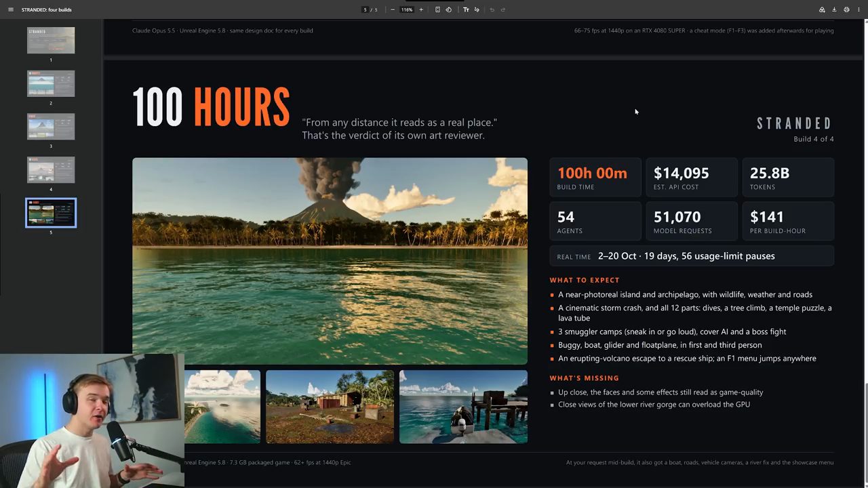Click the "100h 00m" build time value
The image size is (868, 488).
(592, 174)
